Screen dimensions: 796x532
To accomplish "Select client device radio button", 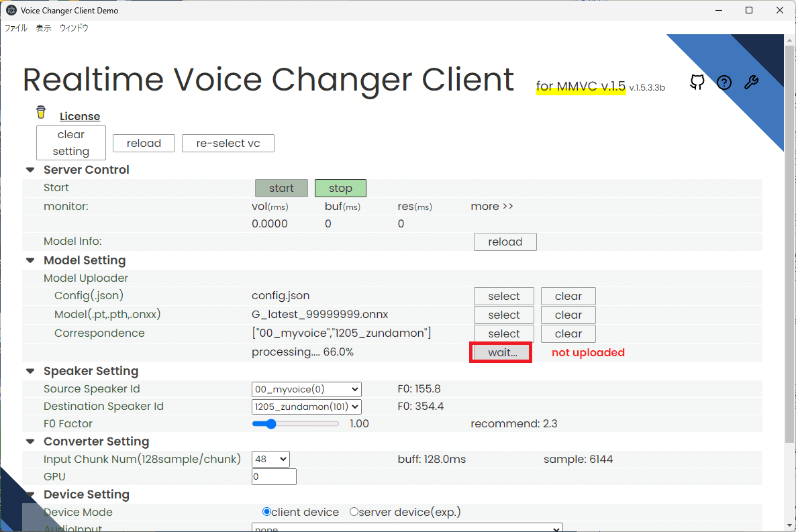I will tap(266, 512).
